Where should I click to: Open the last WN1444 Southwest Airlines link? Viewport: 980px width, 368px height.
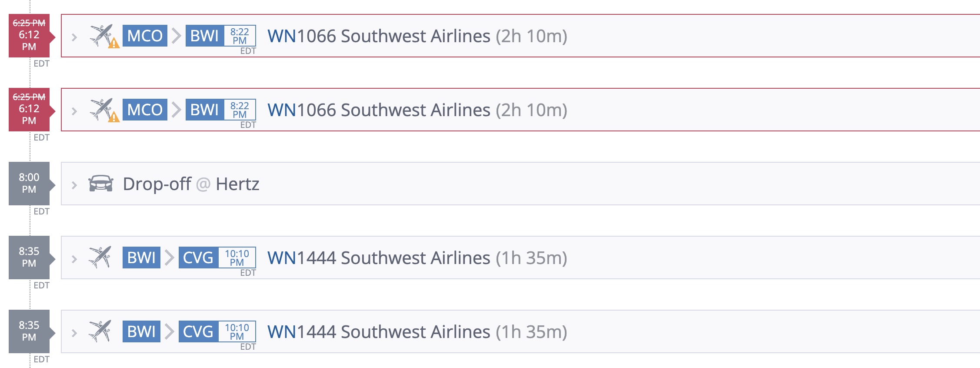click(x=378, y=332)
